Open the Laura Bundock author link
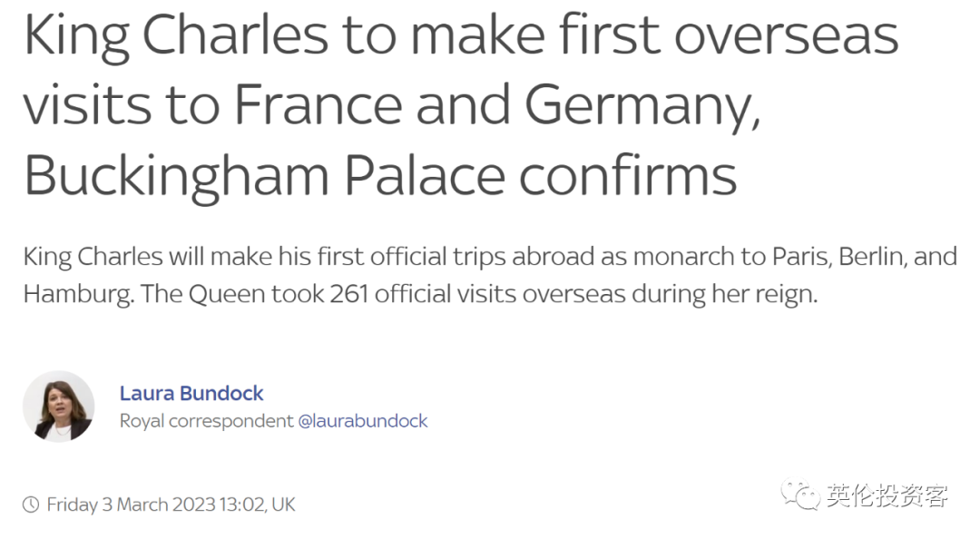 (191, 393)
